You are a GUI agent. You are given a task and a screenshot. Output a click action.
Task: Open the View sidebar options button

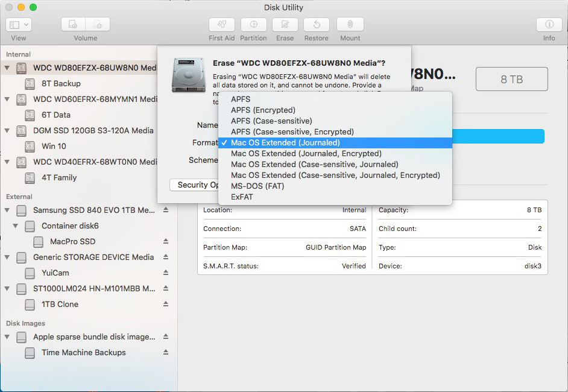(x=19, y=25)
